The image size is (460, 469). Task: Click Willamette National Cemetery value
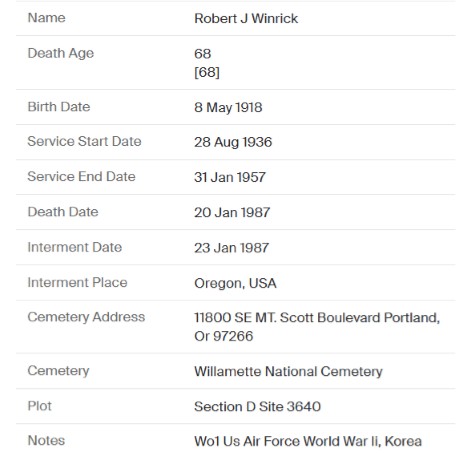288,372
